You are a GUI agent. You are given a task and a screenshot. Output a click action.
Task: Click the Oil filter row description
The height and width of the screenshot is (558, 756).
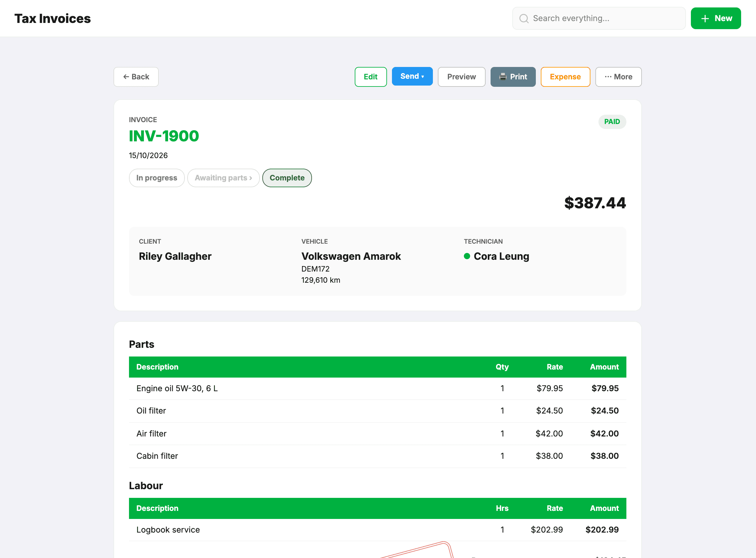tap(151, 411)
